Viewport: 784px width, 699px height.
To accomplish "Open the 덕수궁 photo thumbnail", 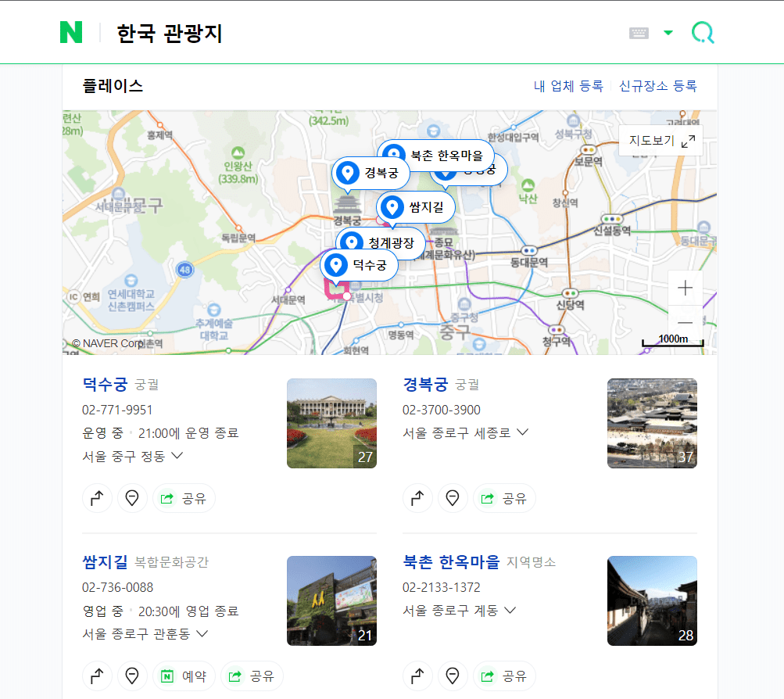I will (331, 423).
